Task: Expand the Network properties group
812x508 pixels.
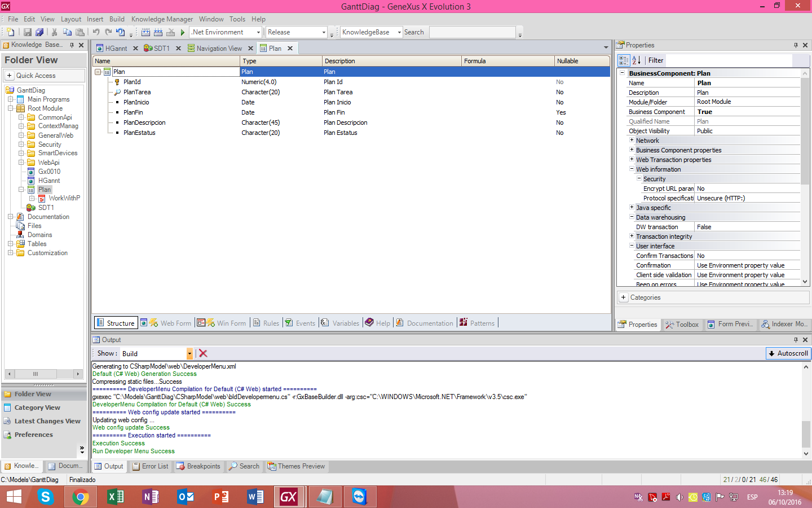Action: pos(632,140)
